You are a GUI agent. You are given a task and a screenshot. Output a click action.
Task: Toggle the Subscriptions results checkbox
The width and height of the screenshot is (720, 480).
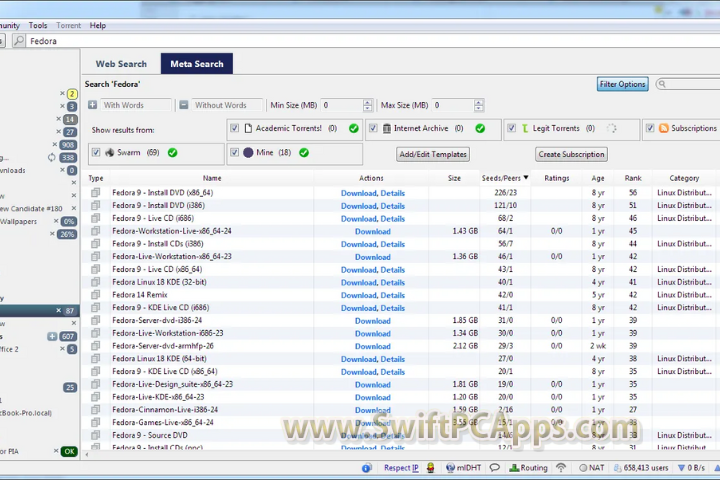tap(650, 128)
